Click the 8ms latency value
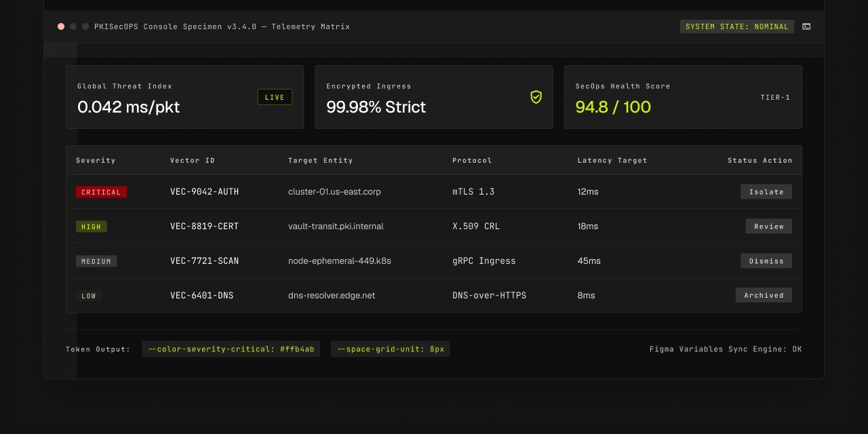 [x=587, y=295]
